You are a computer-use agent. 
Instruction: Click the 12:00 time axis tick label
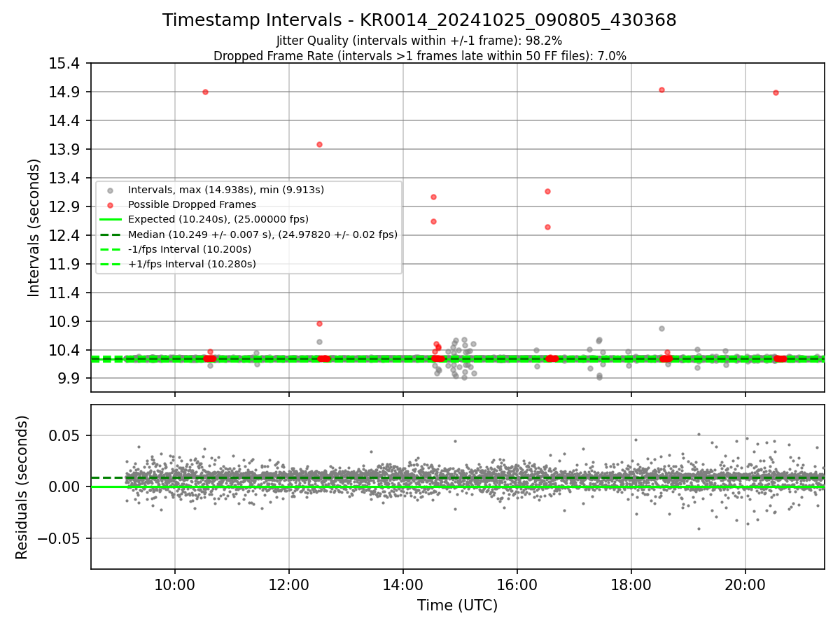point(289,586)
